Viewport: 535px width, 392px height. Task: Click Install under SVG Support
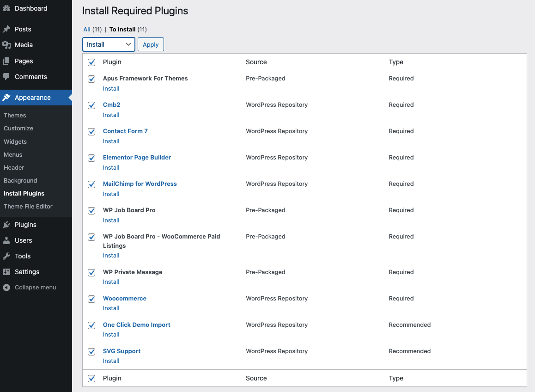[x=111, y=361]
